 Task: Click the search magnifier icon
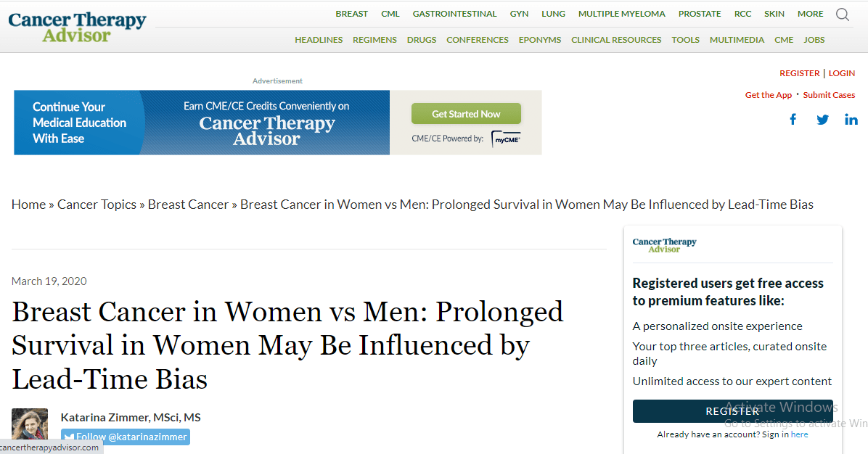click(x=843, y=15)
